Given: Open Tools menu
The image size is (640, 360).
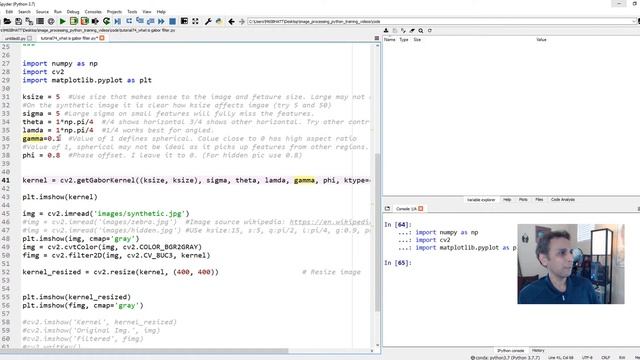Looking at the screenshot, I should pos(132,12).
